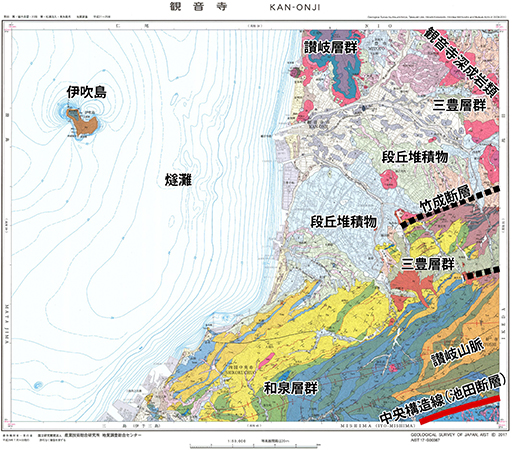Click the MISHIMA (ITO-MISHIMA) margin label
Screen dimensions: 512x450
pyautogui.click(x=377, y=426)
